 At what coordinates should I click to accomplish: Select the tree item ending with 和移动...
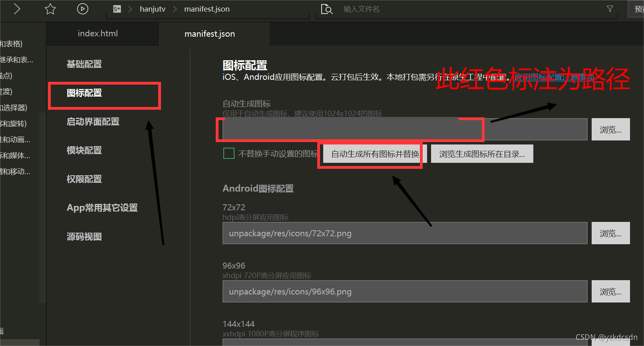pos(15,172)
